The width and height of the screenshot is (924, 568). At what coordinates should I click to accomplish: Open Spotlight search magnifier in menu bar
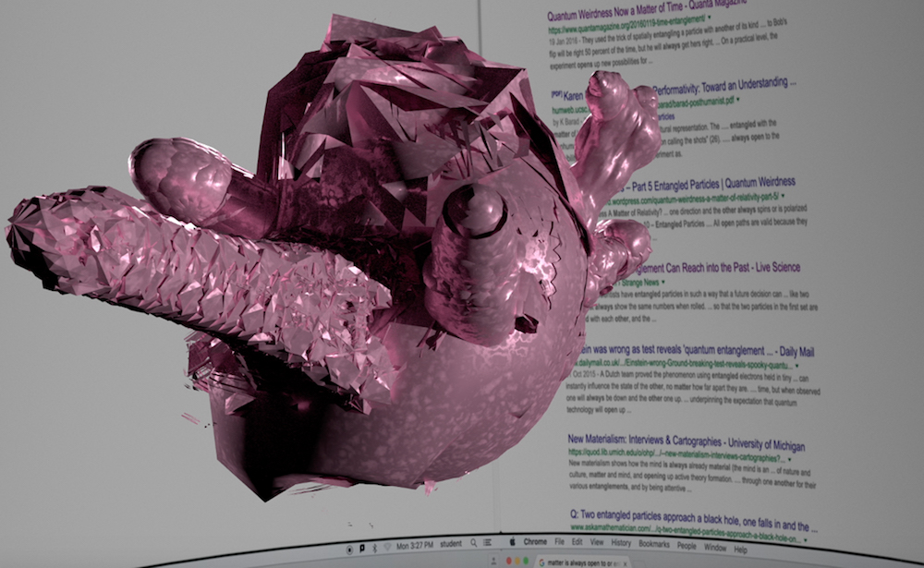[474, 543]
